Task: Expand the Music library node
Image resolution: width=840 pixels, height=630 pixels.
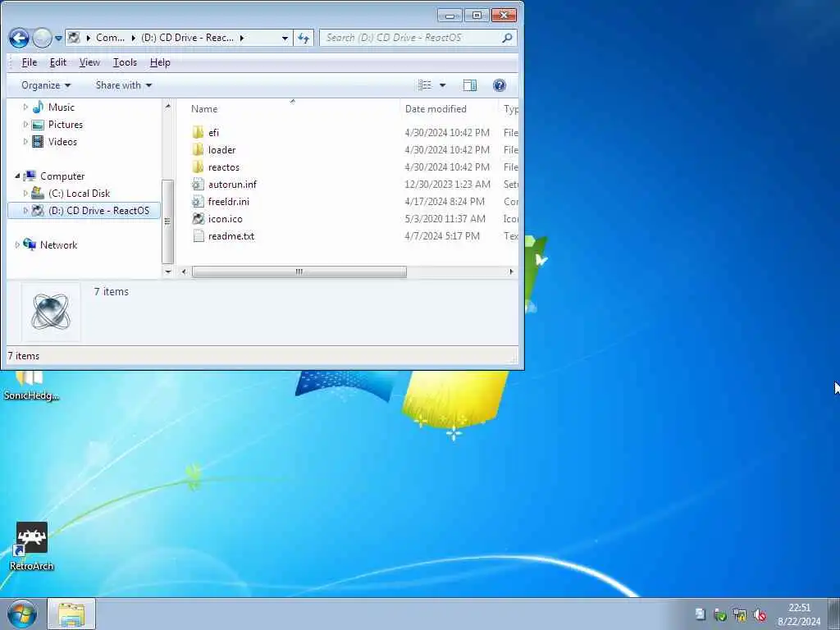Action: [x=25, y=107]
